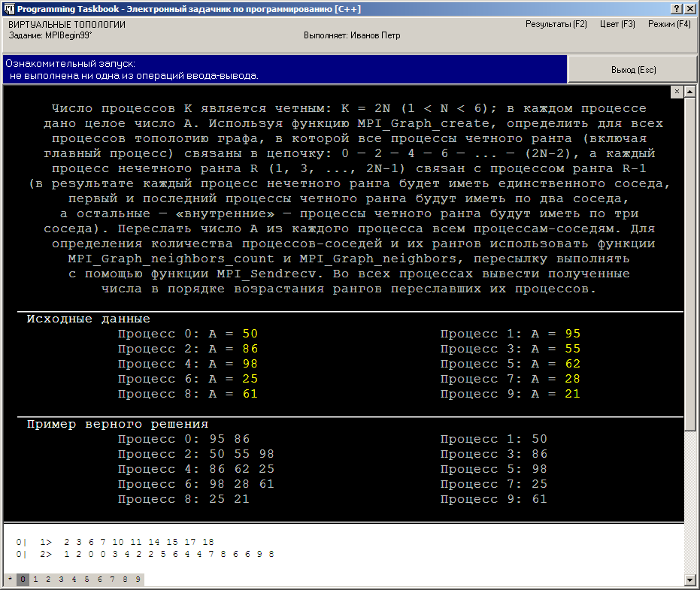Click the Programming Taskbook title bar icon
This screenshot has height=590, width=700.
(x=8, y=8)
